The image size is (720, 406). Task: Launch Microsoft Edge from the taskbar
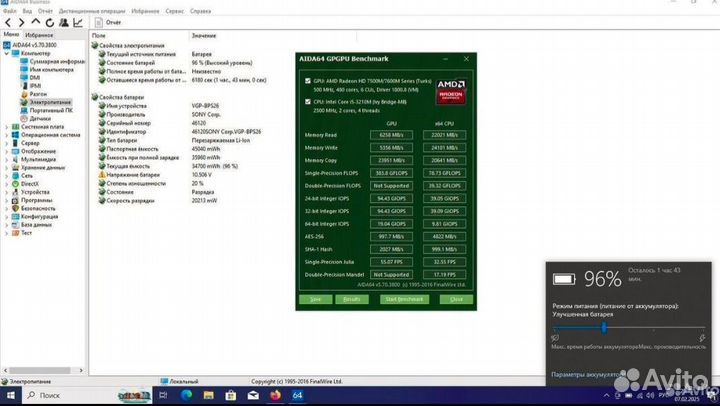coord(186,395)
